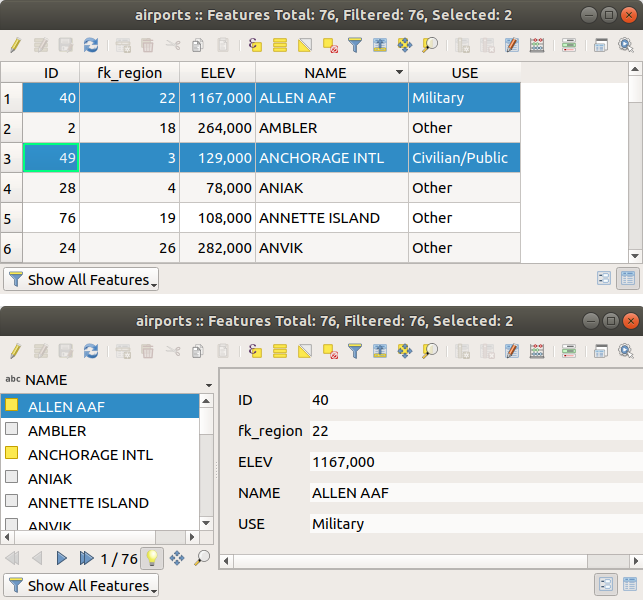The height and width of the screenshot is (600, 643).
Task: Select row 4 header for ANIAK
Action: pos(8,188)
